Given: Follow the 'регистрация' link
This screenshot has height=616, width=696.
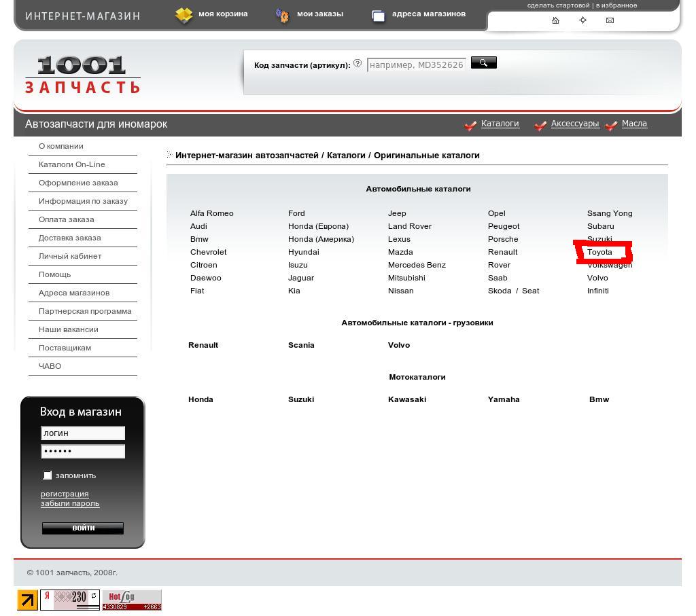Looking at the screenshot, I should [x=65, y=494].
